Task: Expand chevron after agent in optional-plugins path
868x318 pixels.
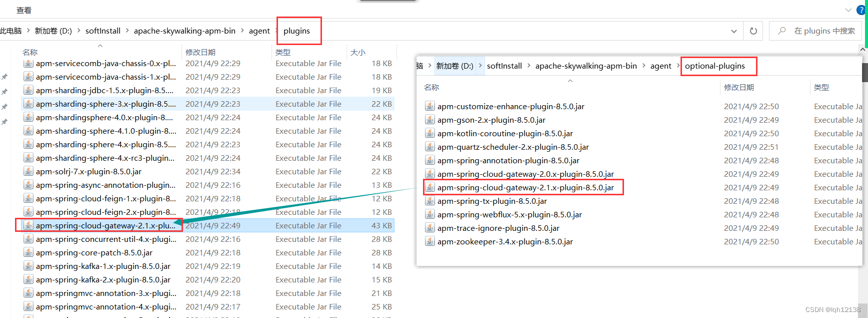Action: pos(678,66)
